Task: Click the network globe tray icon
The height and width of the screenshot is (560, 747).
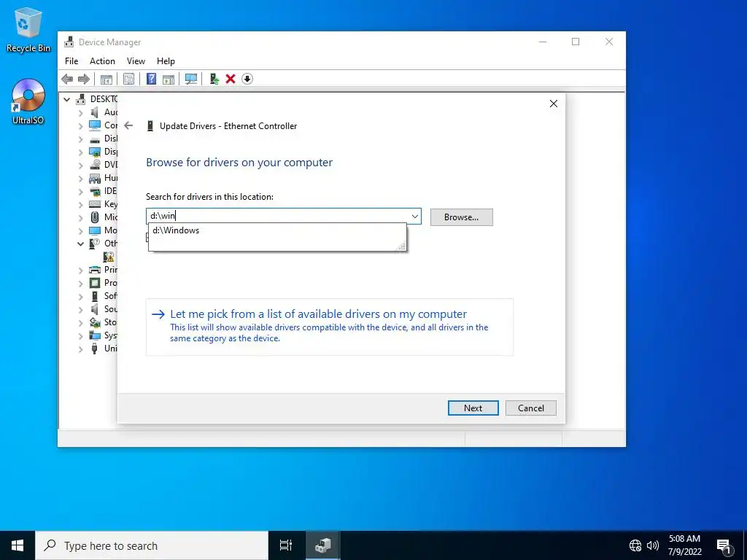Action: 635,545
